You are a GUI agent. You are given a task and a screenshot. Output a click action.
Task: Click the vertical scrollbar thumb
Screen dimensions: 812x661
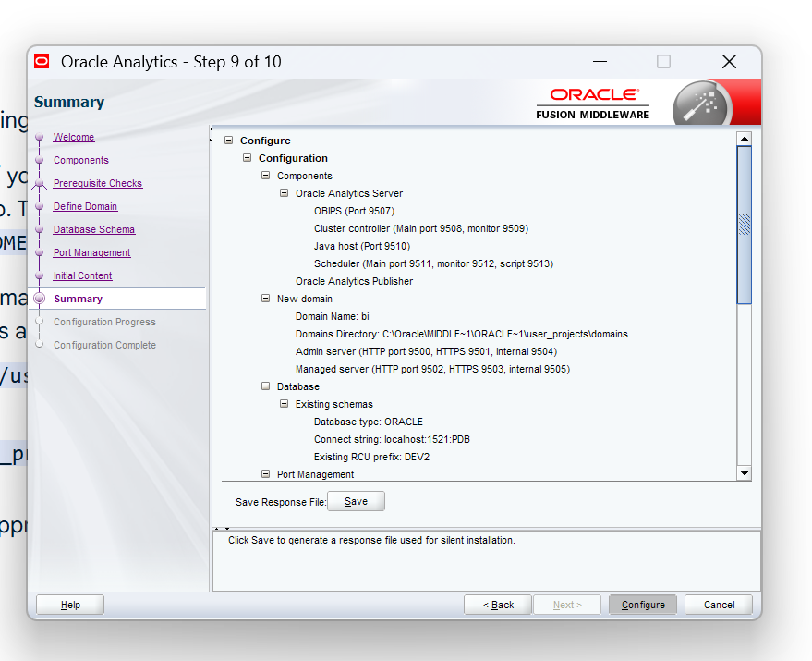[x=745, y=225]
